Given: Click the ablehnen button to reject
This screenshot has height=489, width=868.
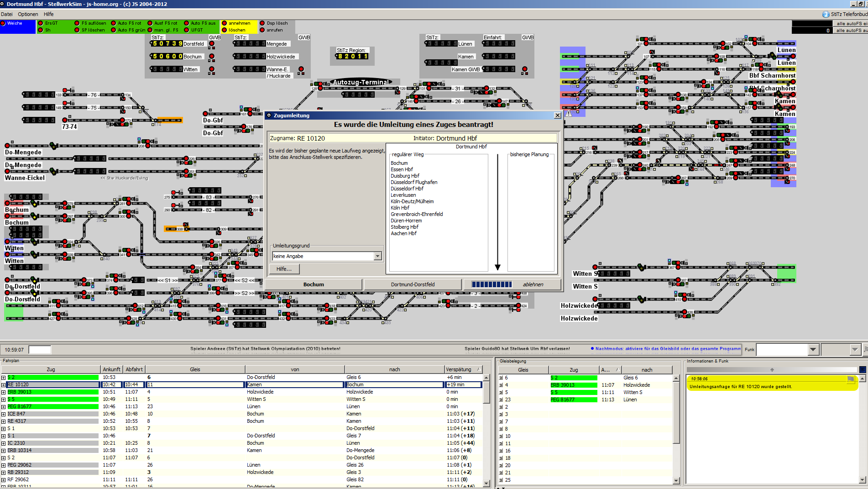Looking at the screenshot, I should pos(533,284).
